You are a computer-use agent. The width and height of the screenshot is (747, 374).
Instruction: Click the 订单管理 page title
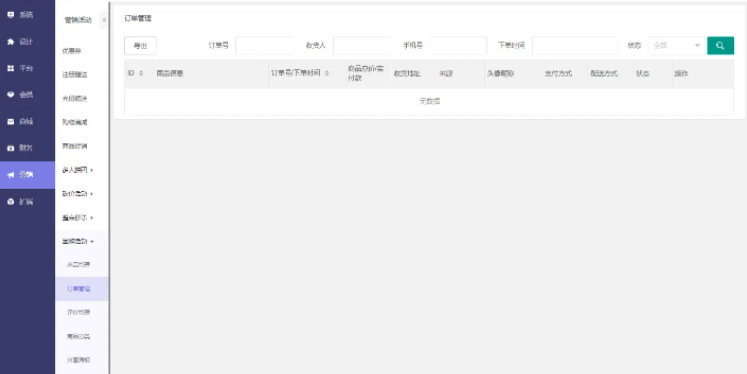point(138,19)
